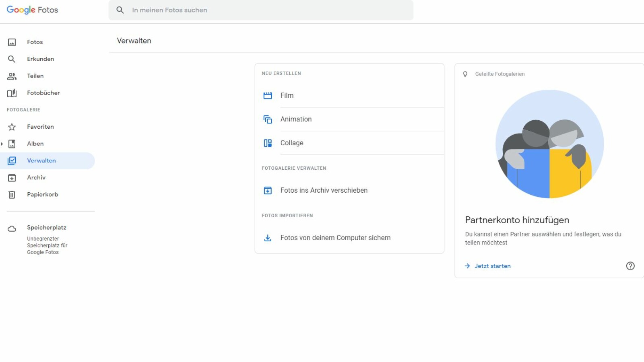
Task: Click the Animation stacked-frames icon
Action: point(268,119)
